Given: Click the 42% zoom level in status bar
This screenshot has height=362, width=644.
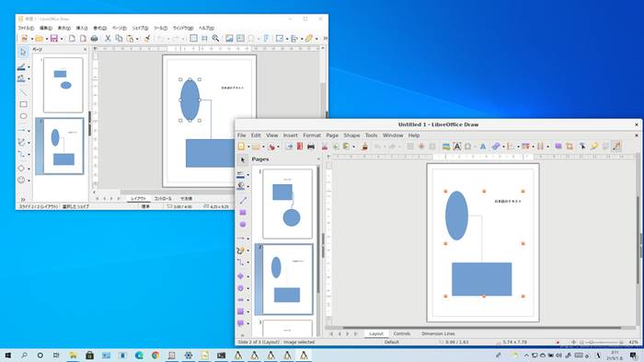Looking at the screenshot, I should click(633, 342).
